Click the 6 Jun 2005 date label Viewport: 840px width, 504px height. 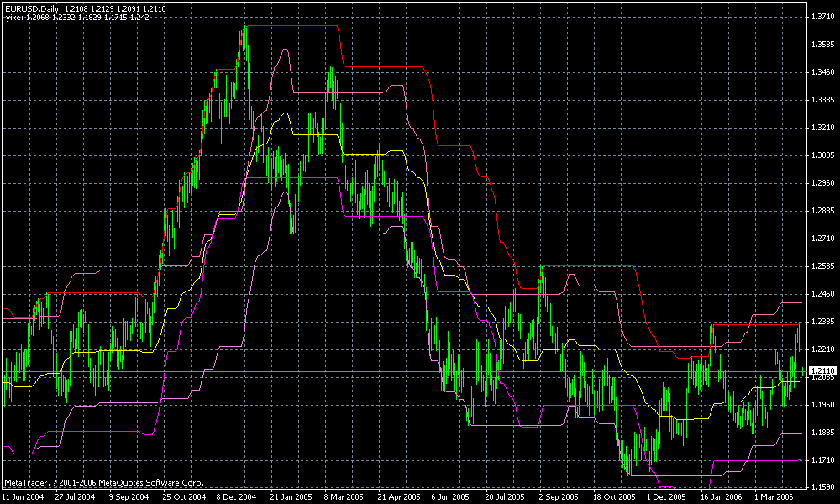tap(450, 497)
